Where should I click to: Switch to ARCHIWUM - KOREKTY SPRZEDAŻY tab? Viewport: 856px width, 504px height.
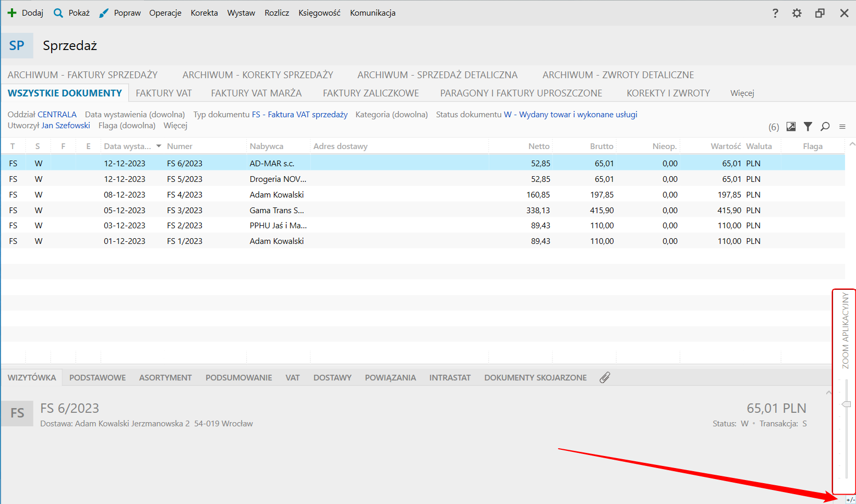click(258, 75)
